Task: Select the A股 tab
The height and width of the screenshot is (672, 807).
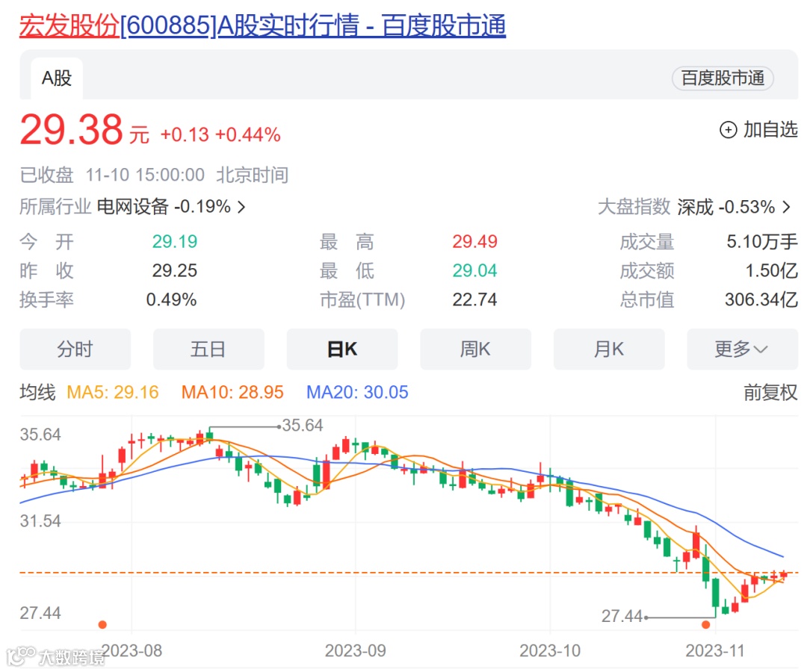Action: coord(57,78)
